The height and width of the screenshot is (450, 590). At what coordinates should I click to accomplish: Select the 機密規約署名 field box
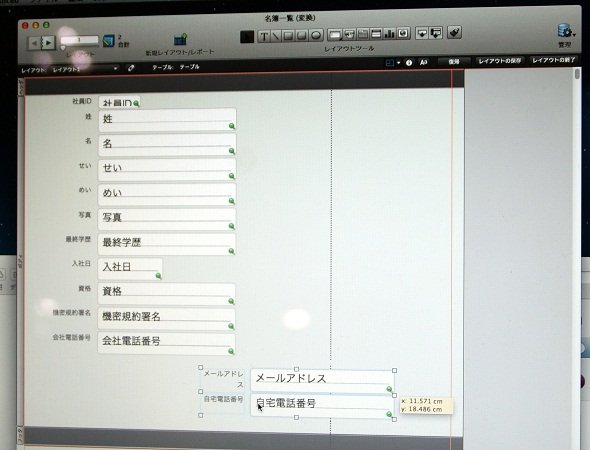point(166,319)
